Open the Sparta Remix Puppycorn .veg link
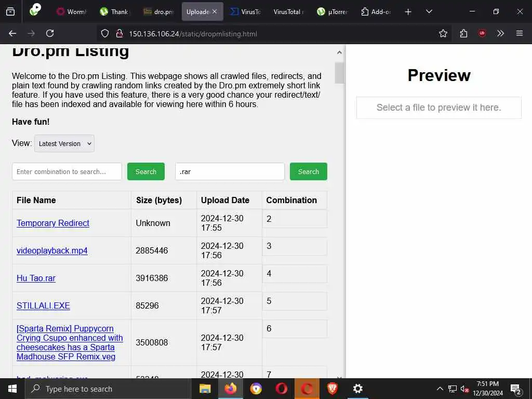The height and width of the screenshot is (399, 532). (70, 342)
